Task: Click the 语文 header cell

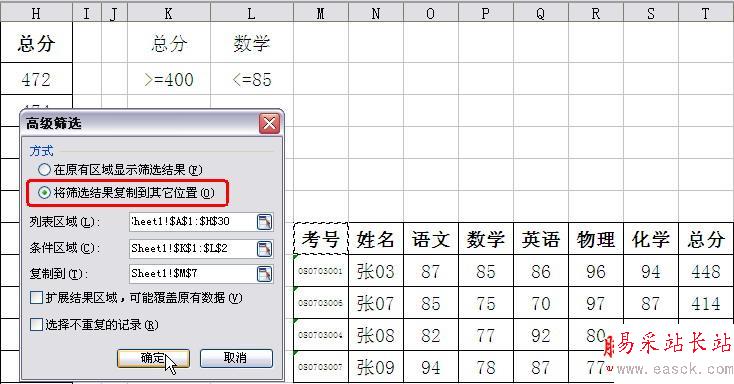Action: point(431,239)
